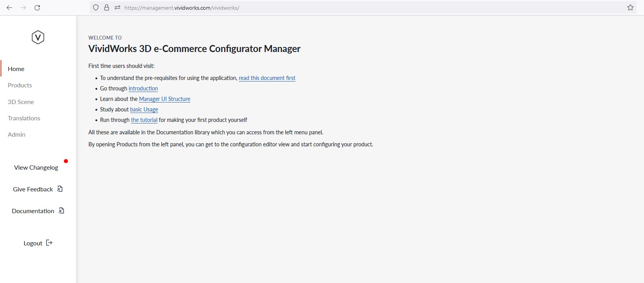Click the browser forward arrow
644x283 pixels.
pos(23,8)
